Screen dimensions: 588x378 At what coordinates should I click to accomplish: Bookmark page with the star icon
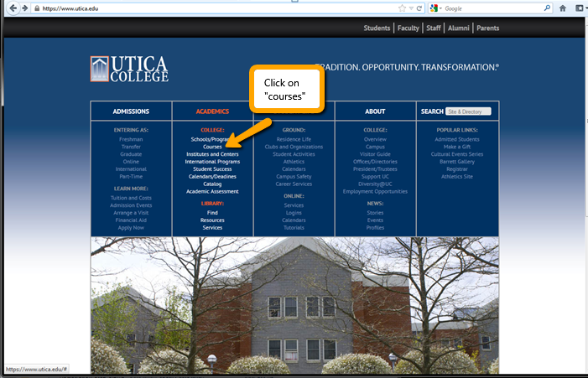(x=402, y=8)
